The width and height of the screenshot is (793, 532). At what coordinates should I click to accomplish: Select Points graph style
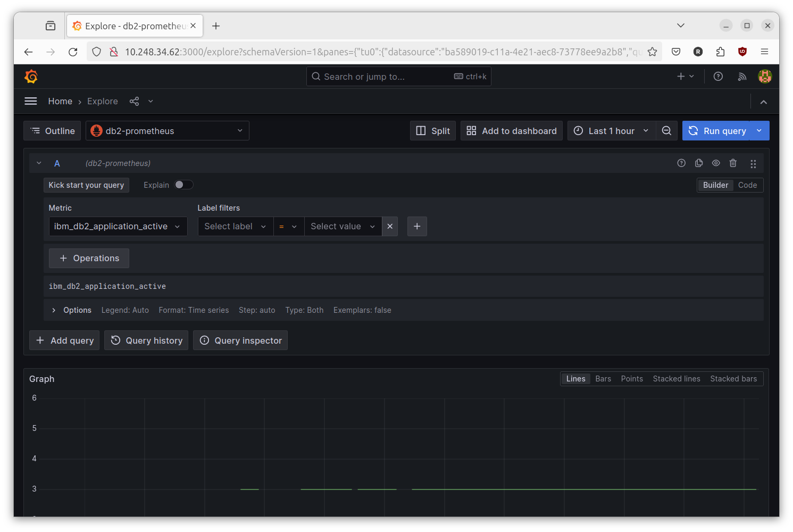point(632,379)
